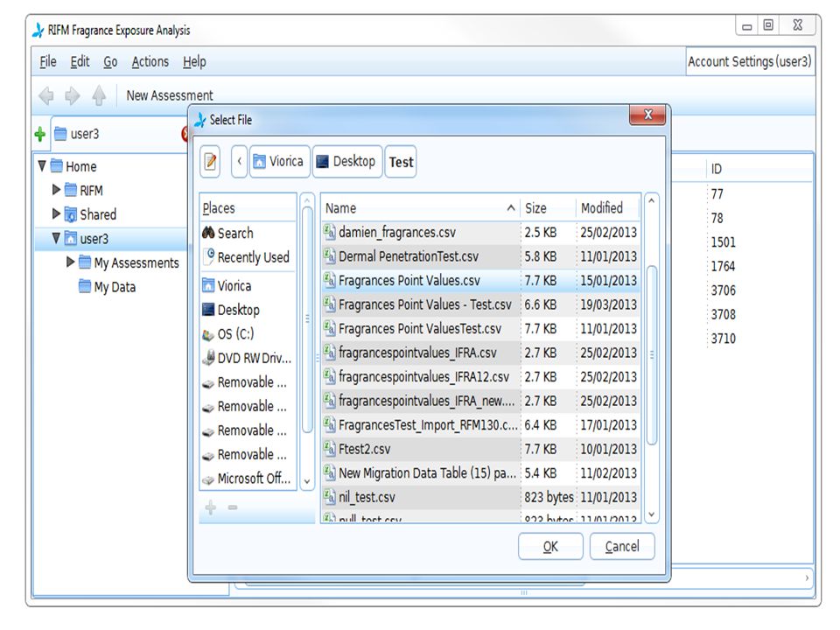Click the path bar back chevron
The height and width of the screenshot is (630, 840).
(x=240, y=161)
